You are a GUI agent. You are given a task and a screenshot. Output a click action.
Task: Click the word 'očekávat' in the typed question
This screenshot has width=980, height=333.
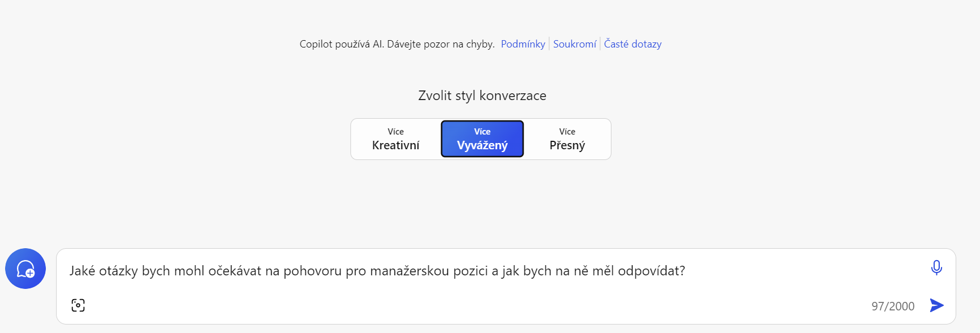234,271
